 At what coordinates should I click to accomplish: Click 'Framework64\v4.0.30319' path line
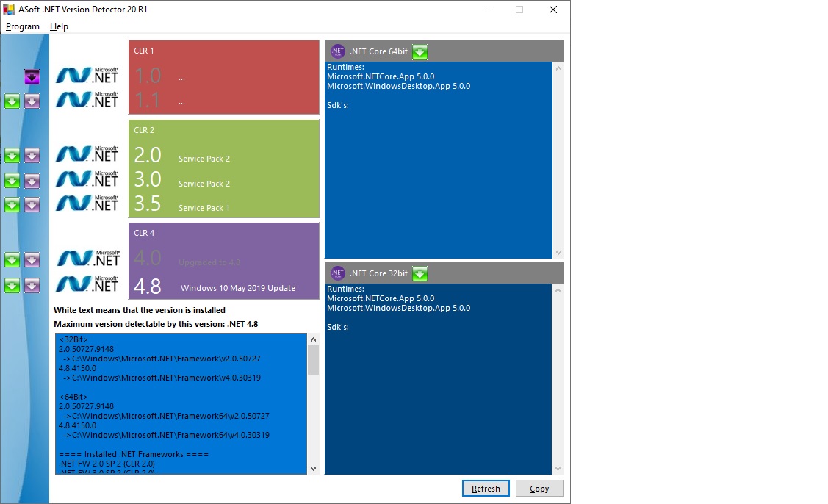click(166, 436)
